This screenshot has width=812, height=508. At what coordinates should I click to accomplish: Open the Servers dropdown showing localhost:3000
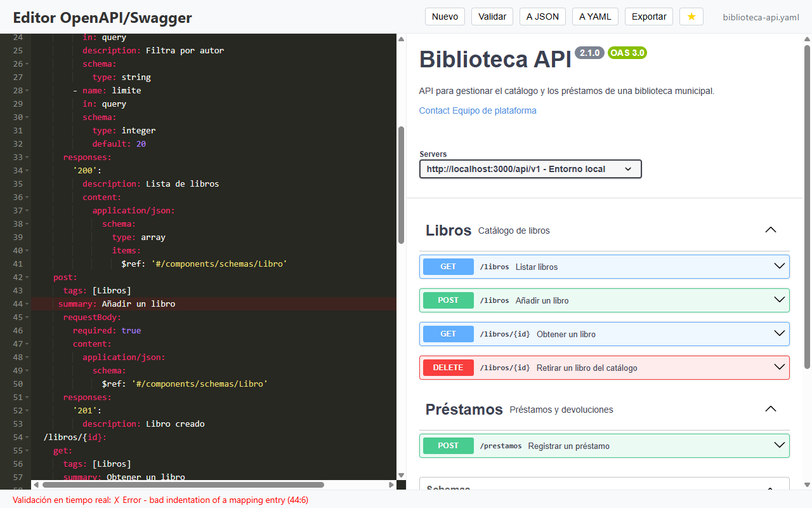pos(530,169)
